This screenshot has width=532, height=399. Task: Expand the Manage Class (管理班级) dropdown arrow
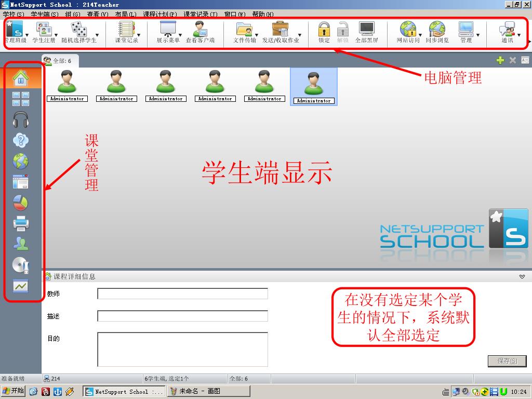pos(27,35)
